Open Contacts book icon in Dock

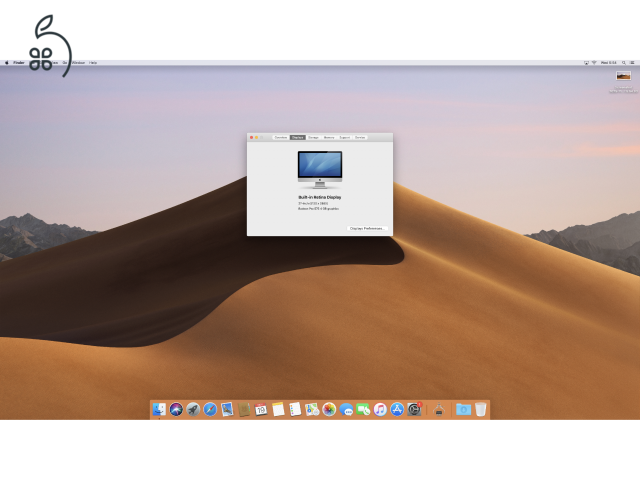click(244, 409)
